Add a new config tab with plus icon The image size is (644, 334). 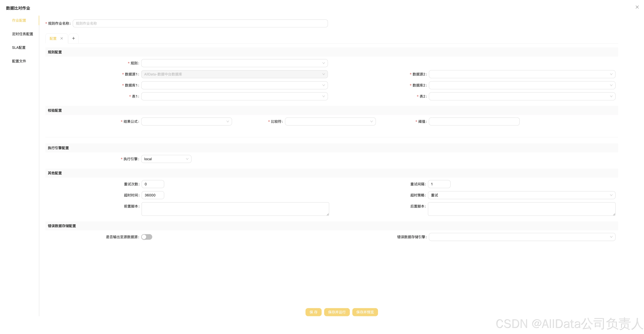pyautogui.click(x=73, y=38)
